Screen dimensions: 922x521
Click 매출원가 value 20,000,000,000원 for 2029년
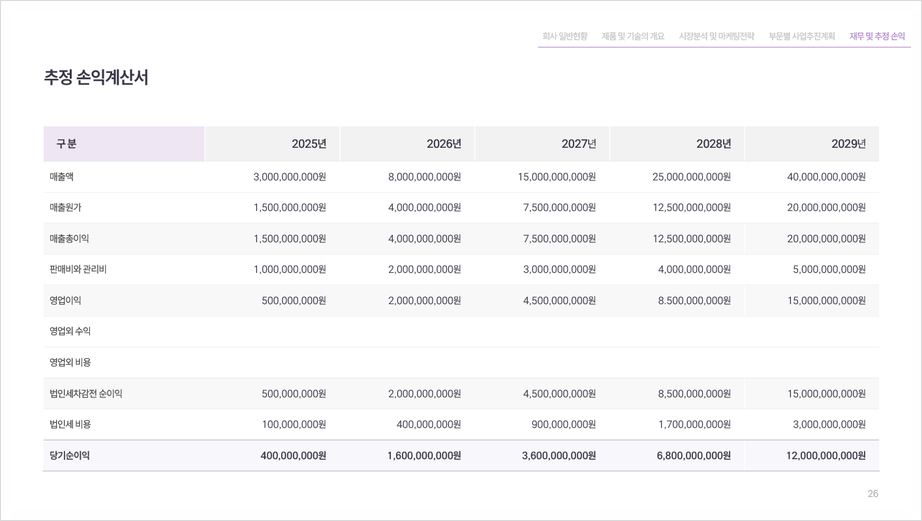click(x=826, y=208)
